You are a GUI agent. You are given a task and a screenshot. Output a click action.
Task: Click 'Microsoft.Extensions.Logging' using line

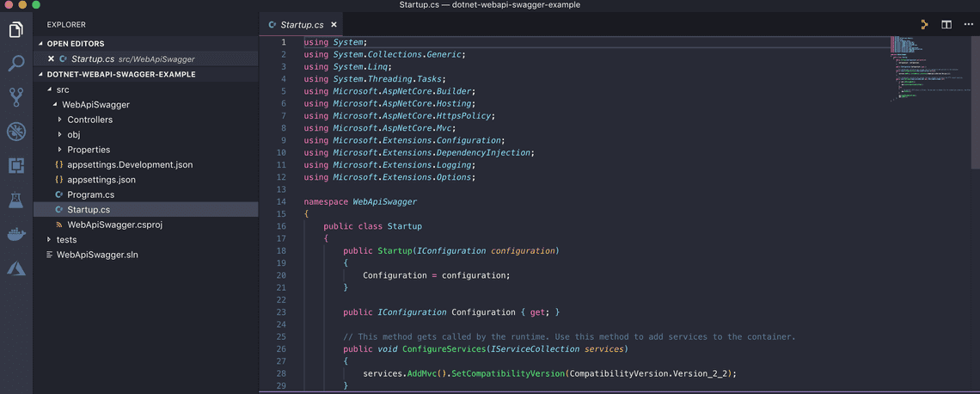click(390, 165)
